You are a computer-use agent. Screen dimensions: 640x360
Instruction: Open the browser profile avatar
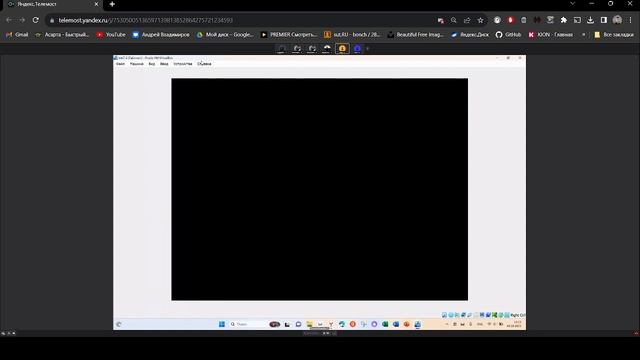coord(617,20)
